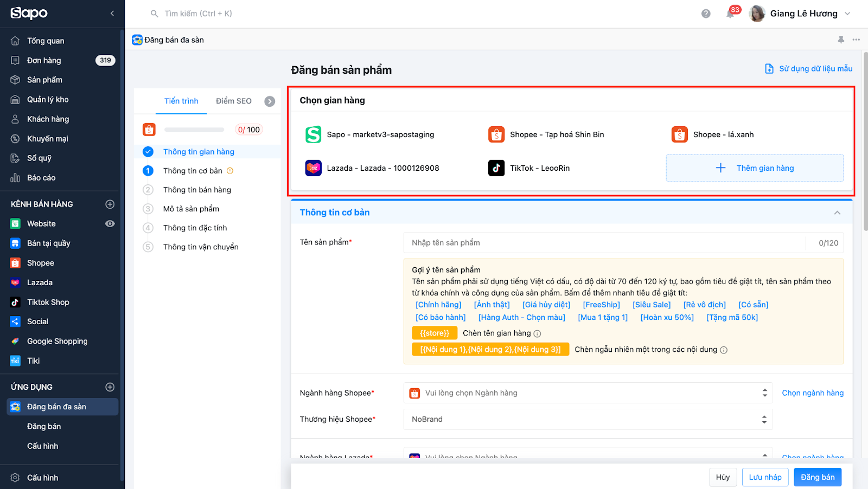Viewport: 868px width, 489px height.
Task: Collapse the Sapo sidebar with arrow icon
Action: tap(112, 13)
